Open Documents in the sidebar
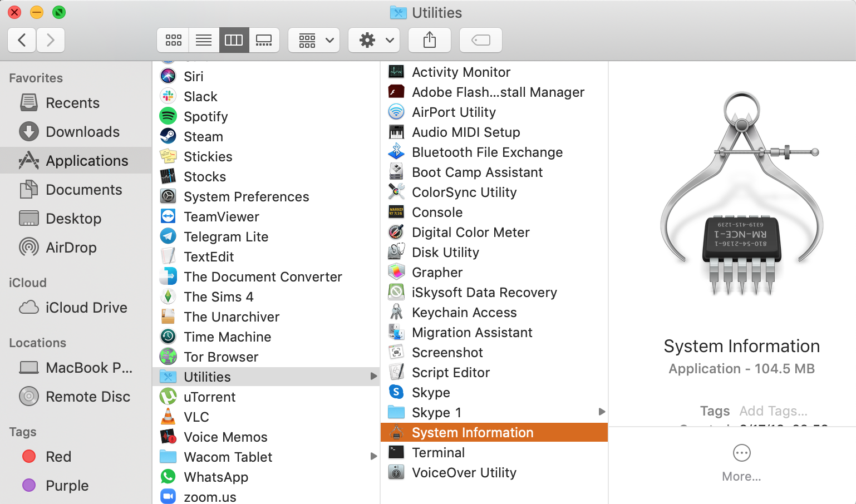Image resolution: width=856 pixels, height=504 pixels. [x=76, y=190]
